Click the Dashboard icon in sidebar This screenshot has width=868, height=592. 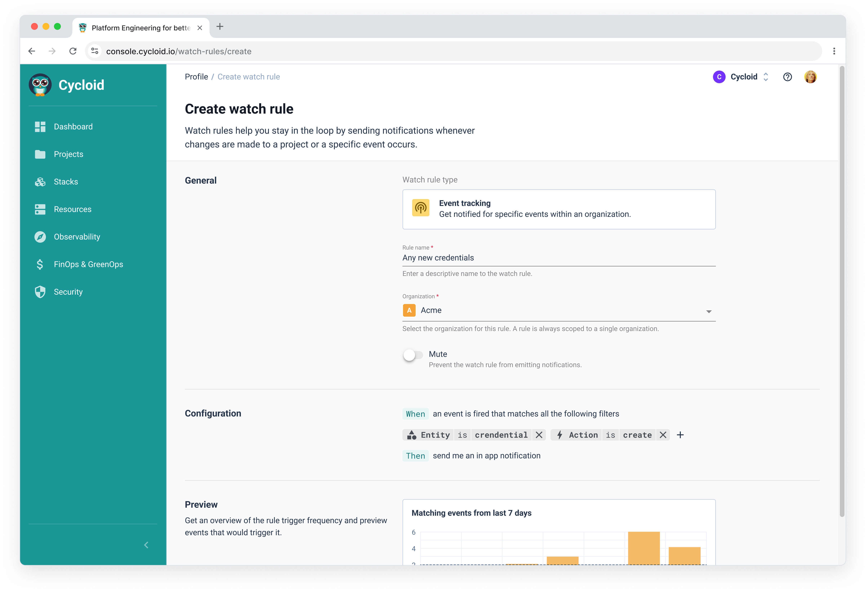tap(40, 127)
